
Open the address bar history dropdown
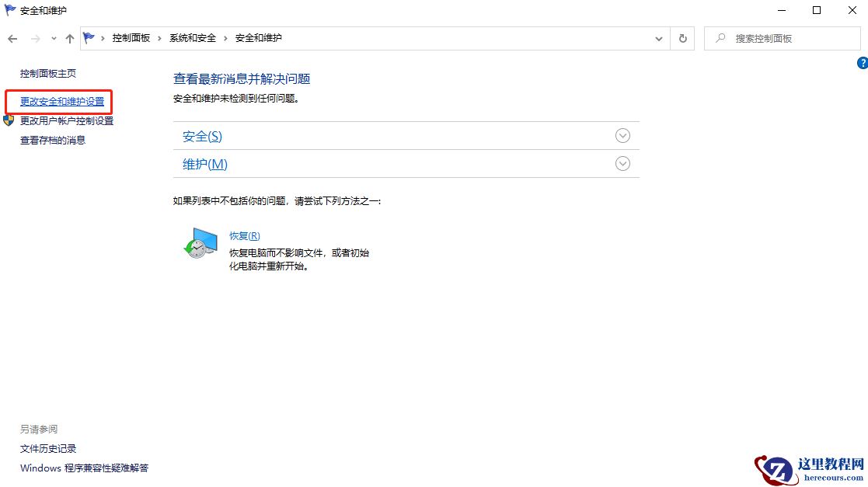(658, 38)
